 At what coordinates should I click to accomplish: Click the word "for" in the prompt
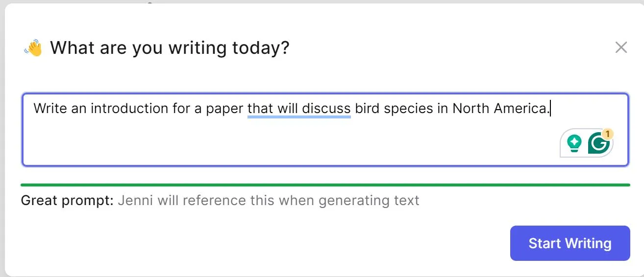[181, 108]
